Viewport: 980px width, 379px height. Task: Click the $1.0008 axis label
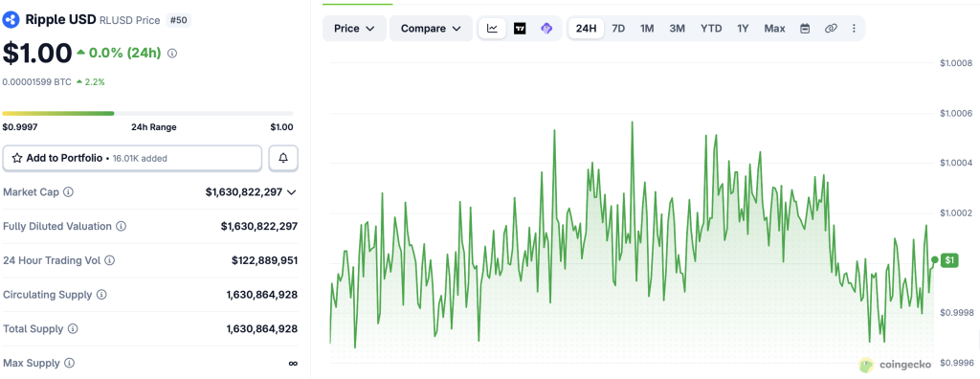(x=956, y=63)
